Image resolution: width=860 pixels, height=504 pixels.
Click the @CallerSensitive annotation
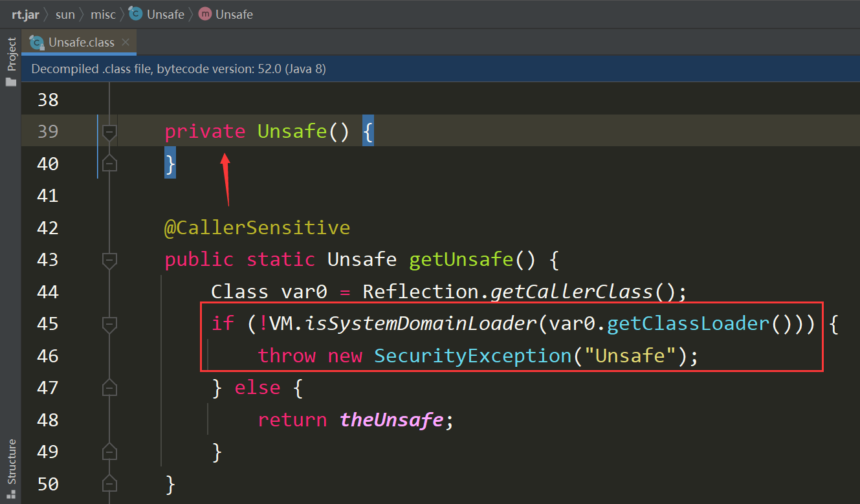point(257,227)
